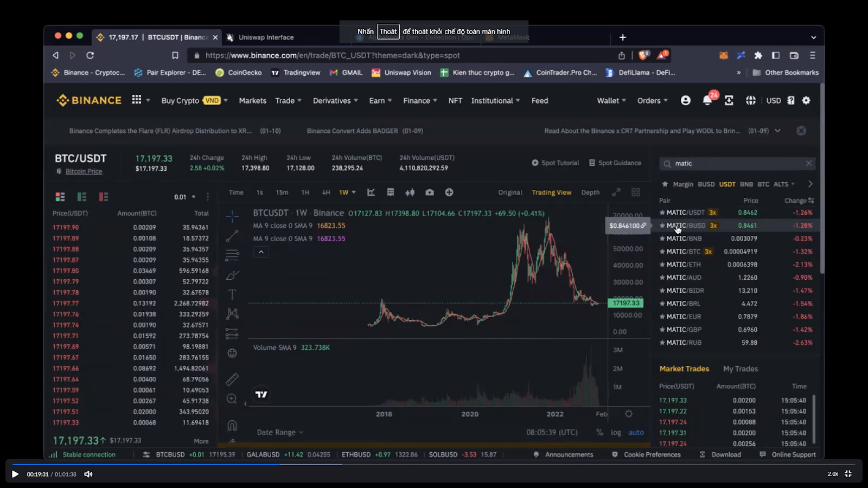Select the chart Text tool
Screen dimensions: 868x488
232,294
